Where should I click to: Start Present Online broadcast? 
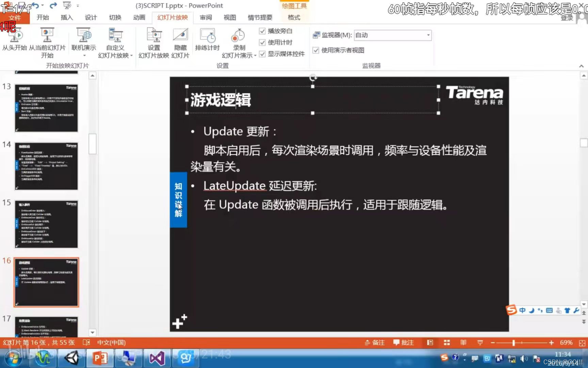point(83,37)
